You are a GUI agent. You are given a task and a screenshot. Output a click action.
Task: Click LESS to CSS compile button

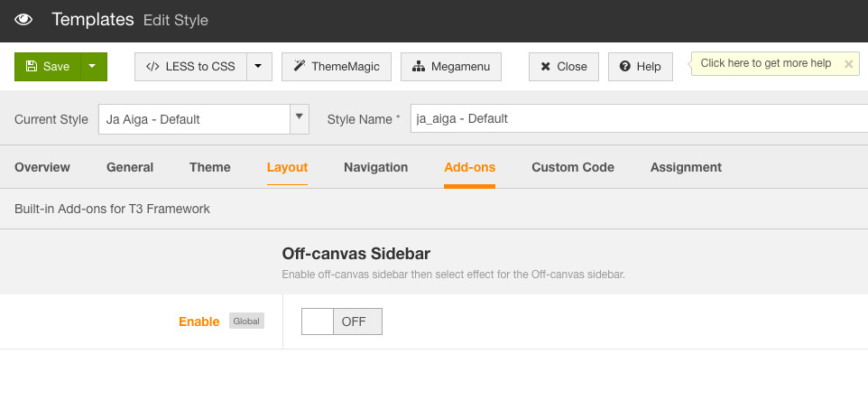(190, 67)
